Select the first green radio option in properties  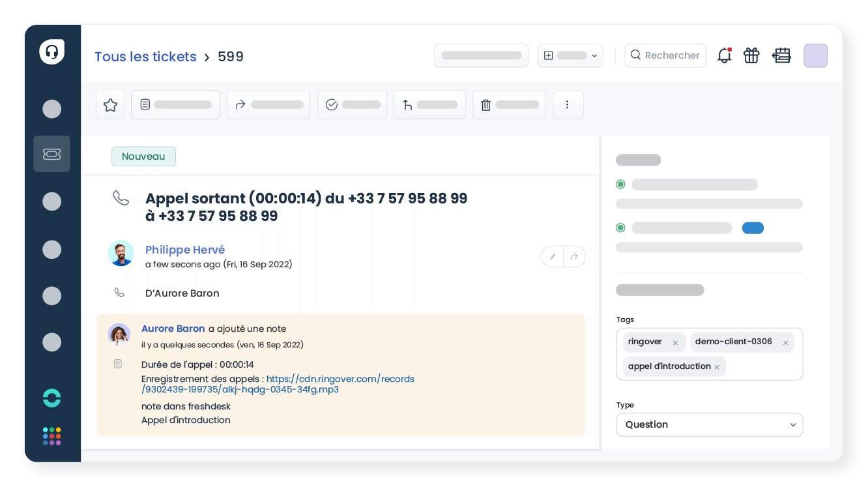coord(620,184)
